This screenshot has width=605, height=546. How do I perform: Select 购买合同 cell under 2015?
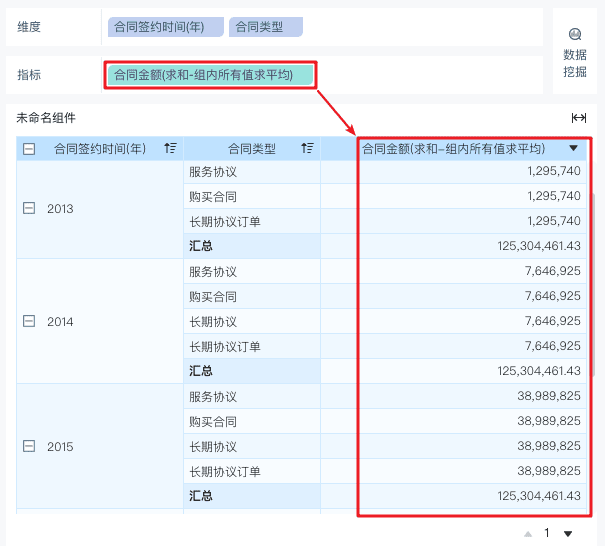pos(252,422)
